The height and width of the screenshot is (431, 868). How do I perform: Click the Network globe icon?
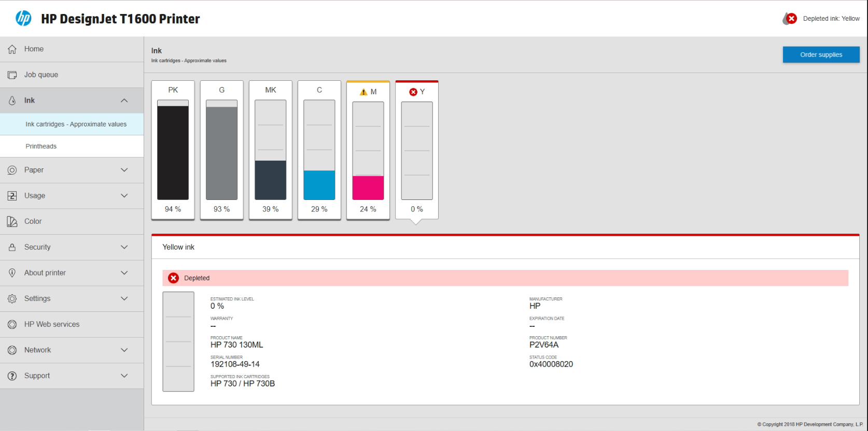[x=12, y=350]
